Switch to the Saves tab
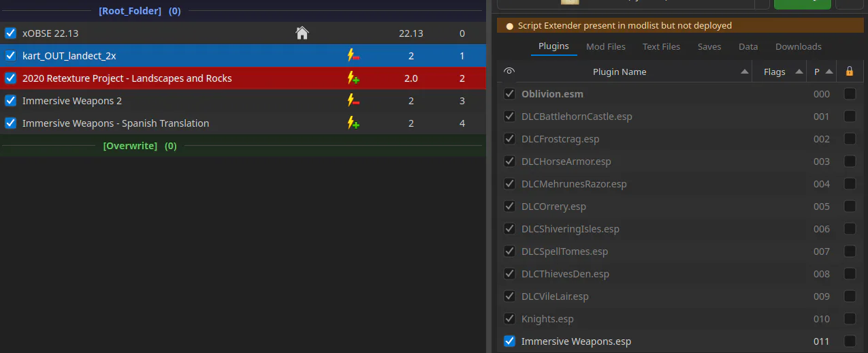This screenshot has height=353, width=868. point(709,46)
